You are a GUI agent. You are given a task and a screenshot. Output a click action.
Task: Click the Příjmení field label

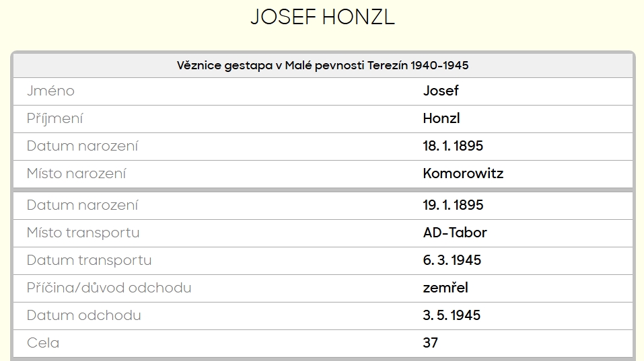point(55,118)
